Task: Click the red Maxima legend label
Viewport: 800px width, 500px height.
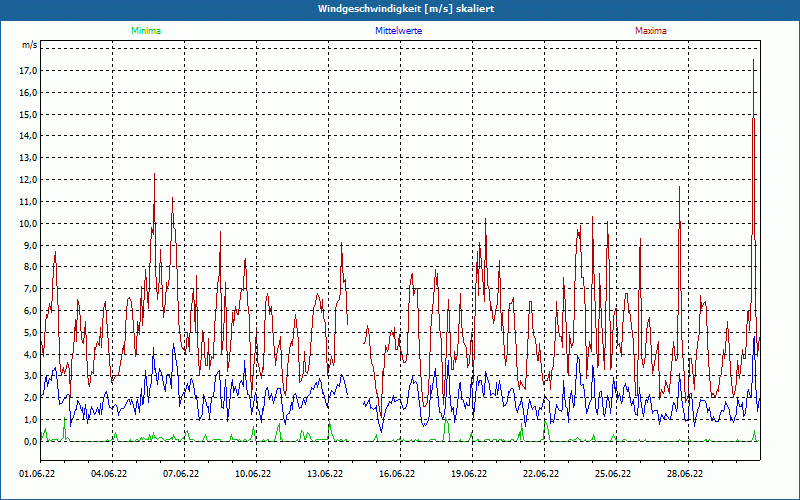Action: (x=651, y=31)
